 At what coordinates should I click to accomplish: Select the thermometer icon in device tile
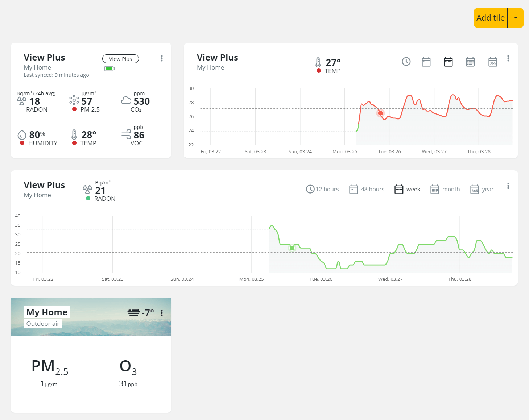point(74,134)
